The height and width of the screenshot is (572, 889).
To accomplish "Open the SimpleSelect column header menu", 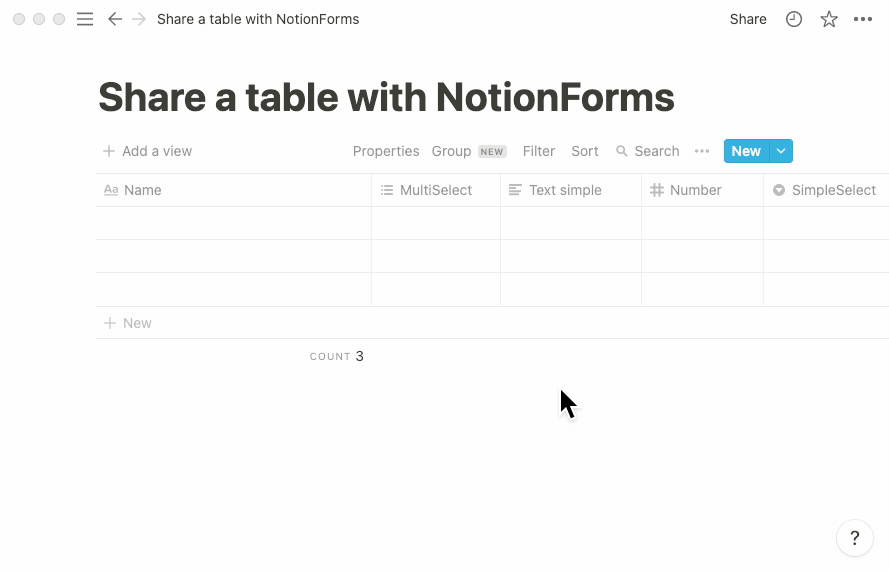I will point(833,190).
